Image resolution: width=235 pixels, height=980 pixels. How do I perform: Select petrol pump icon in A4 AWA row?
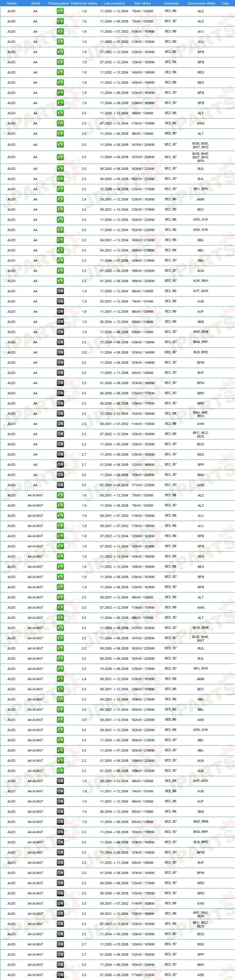pos(60,123)
